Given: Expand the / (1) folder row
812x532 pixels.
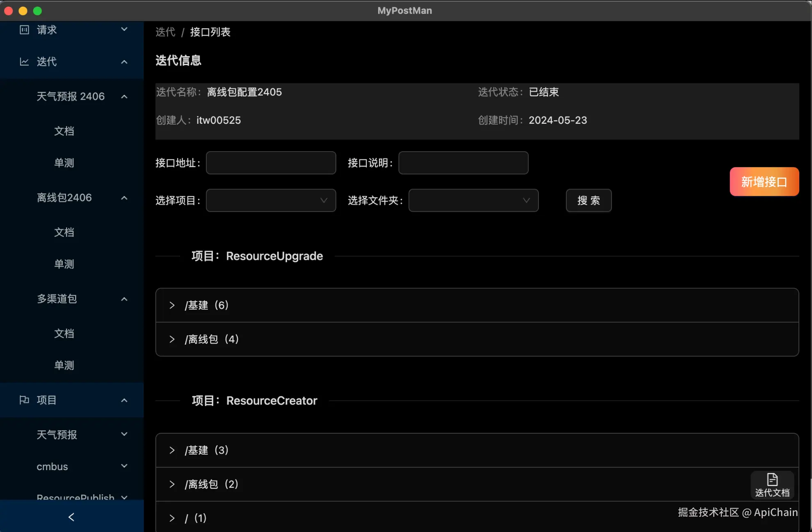Looking at the screenshot, I should point(172,518).
